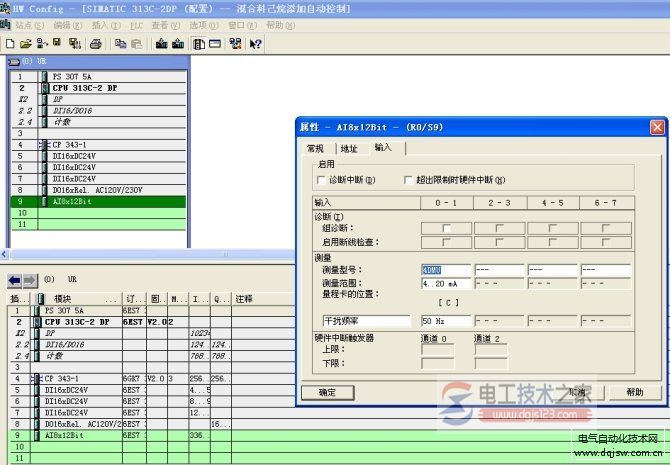Close the AI8x12Bit properties dialog
This screenshot has width=670, height=465.
coord(657,127)
